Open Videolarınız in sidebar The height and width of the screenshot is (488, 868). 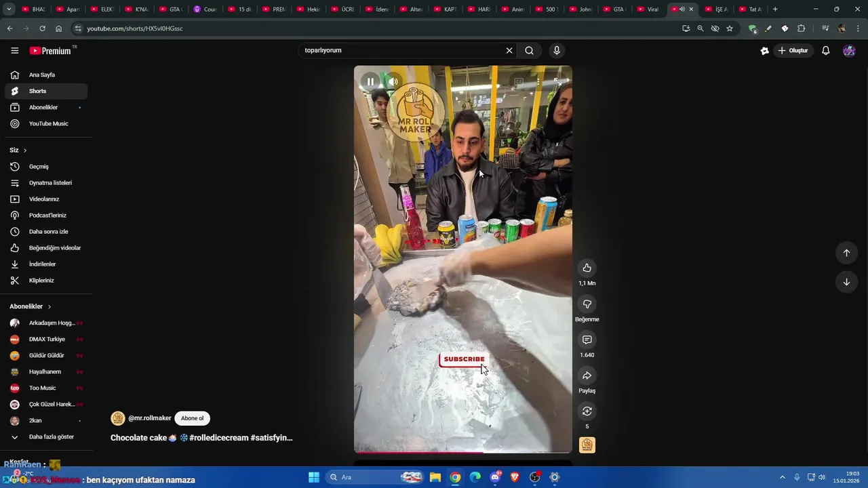[x=46, y=199]
